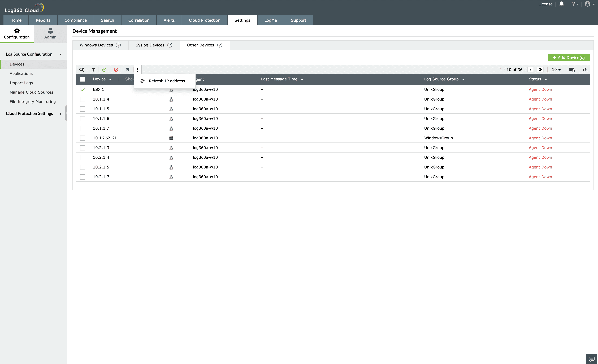Collapse the Log Source Configuration section
This screenshot has height=364, width=598.
pyautogui.click(x=61, y=54)
